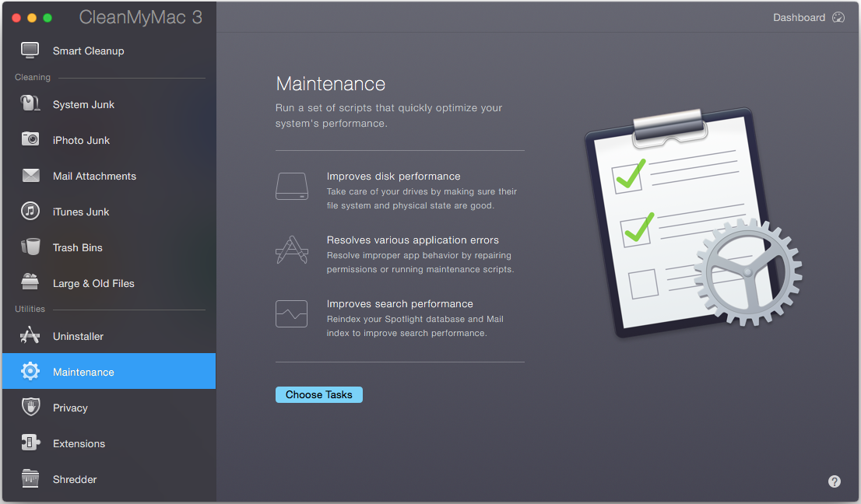Click the iPhoto Junk camera icon
The width and height of the screenshot is (861, 504).
pyautogui.click(x=30, y=139)
